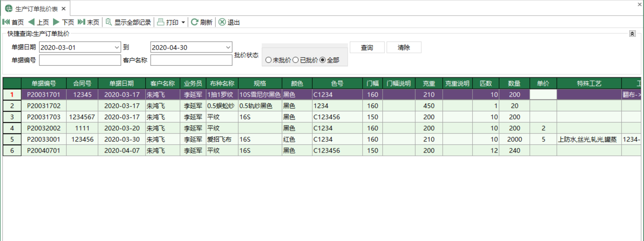Viewport: 644px width, 241px height.
Task: Click the 布种名称 column header
Action: coord(222,83)
